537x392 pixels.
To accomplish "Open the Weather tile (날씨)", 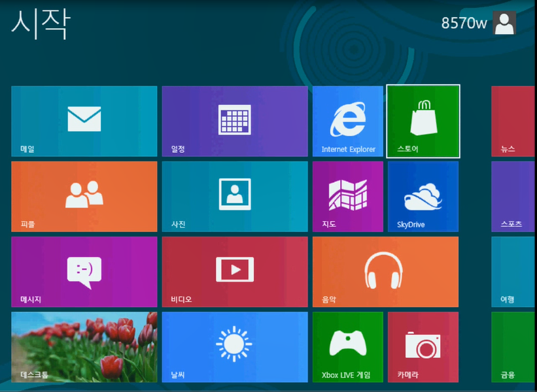I will pyautogui.click(x=235, y=347).
